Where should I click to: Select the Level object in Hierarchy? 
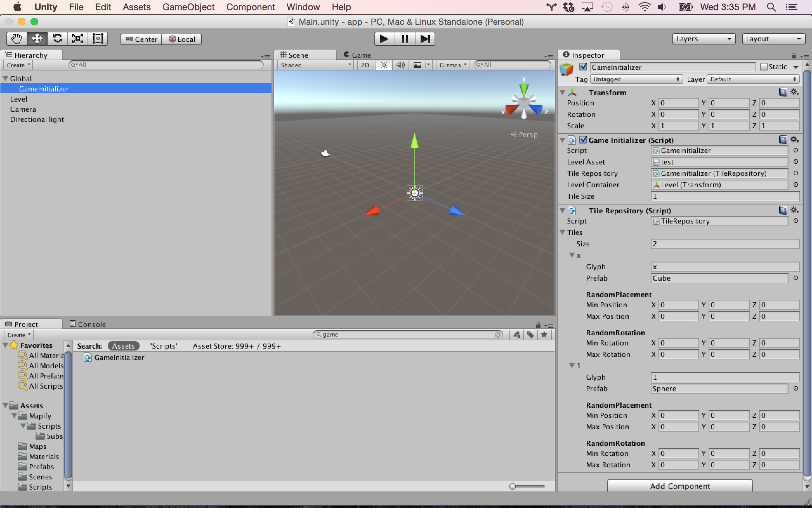coord(18,99)
